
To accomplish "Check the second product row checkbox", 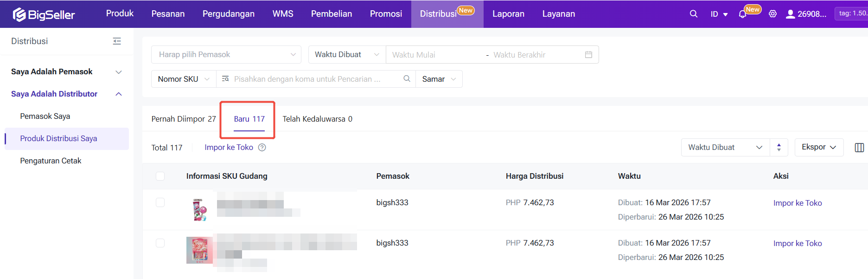I will tap(160, 243).
